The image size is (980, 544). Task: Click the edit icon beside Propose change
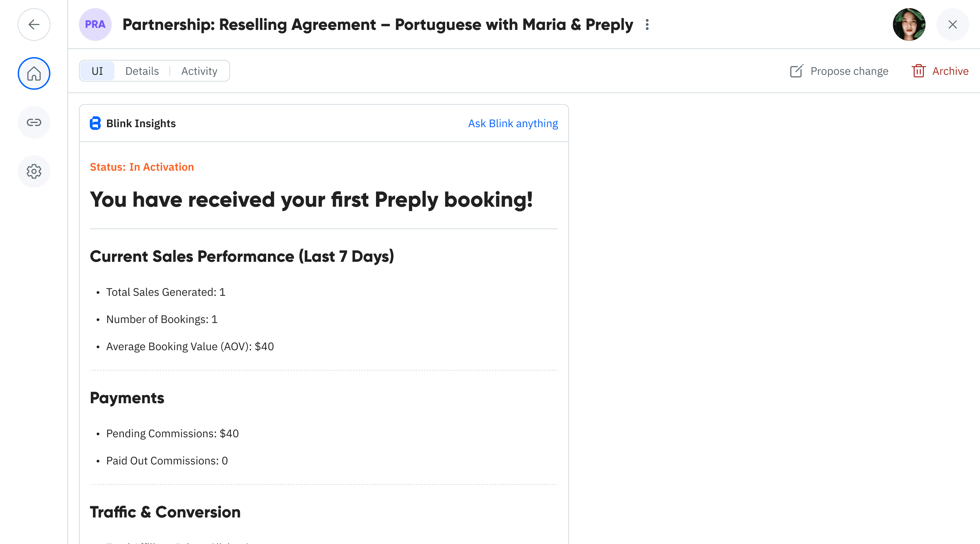pos(796,71)
